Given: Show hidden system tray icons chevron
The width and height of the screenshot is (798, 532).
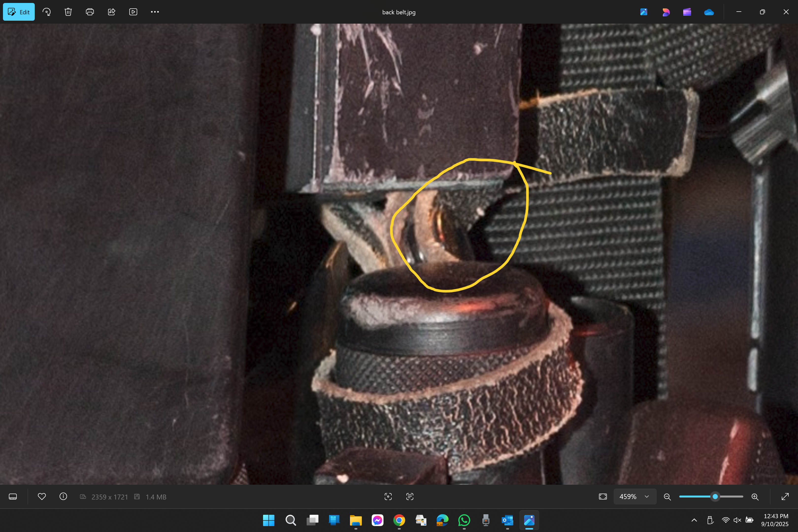Looking at the screenshot, I should tap(694, 520).
